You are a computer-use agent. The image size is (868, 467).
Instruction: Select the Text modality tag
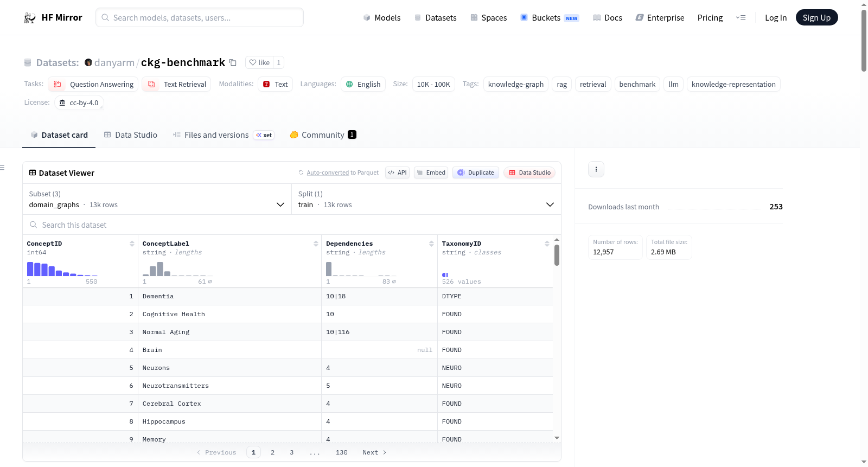point(276,84)
